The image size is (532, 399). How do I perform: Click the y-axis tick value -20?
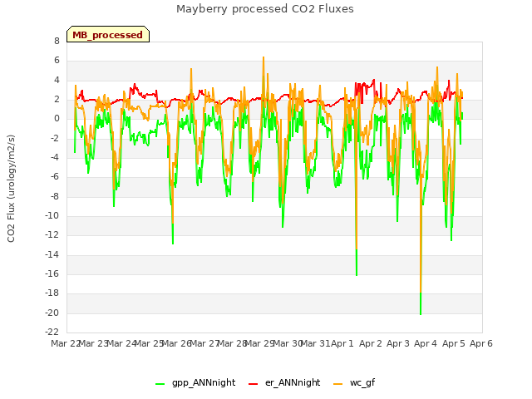tap(52, 313)
